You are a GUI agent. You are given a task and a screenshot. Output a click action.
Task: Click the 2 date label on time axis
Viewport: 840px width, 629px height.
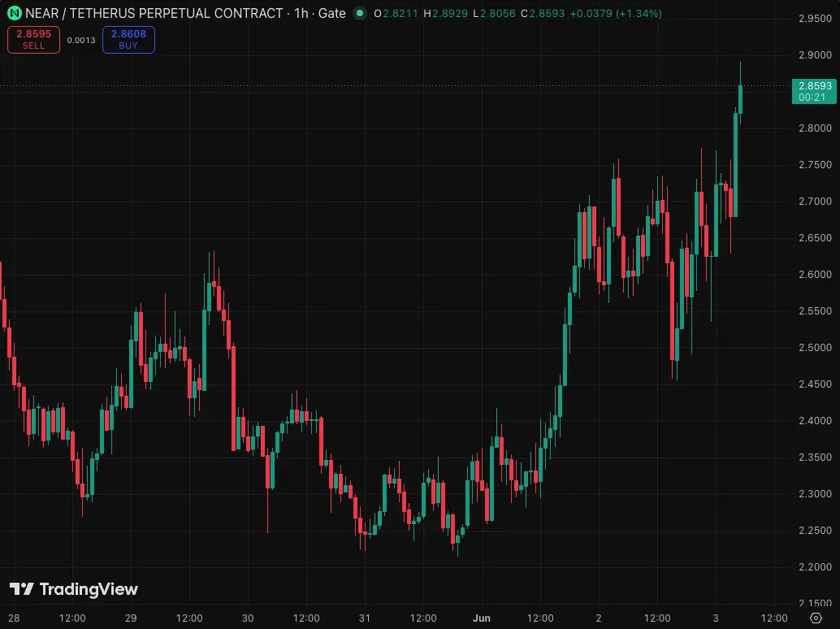coord(599,618)
